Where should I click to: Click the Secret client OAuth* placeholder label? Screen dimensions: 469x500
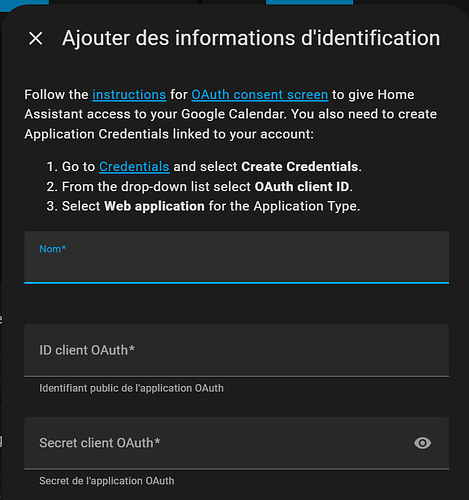pos(100,443)
